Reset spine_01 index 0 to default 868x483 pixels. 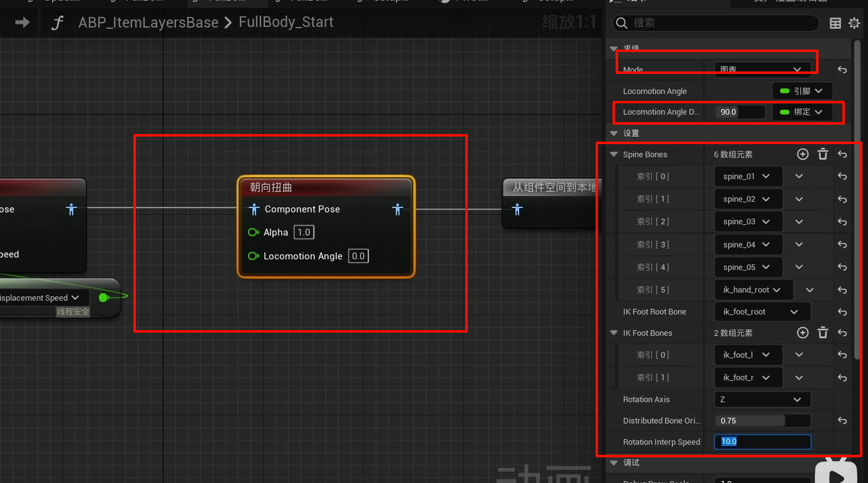click(x=842, y=177)
